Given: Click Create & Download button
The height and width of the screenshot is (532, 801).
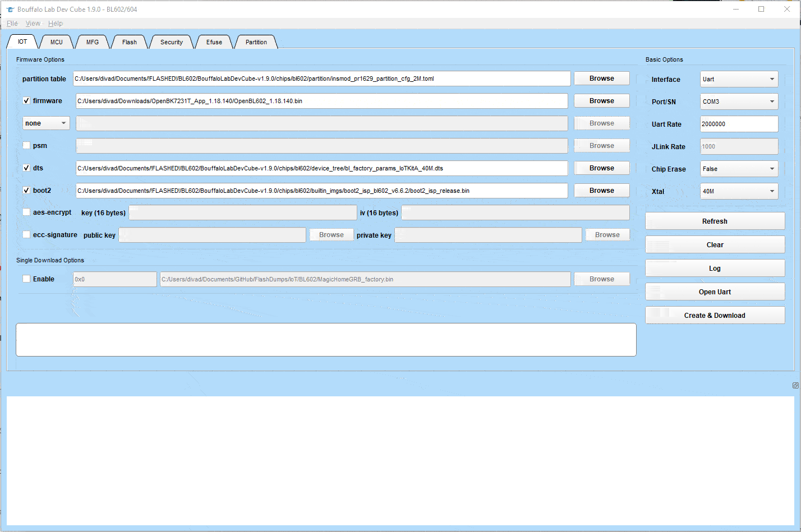Looking at the screenshot, I should pos(715,316).
